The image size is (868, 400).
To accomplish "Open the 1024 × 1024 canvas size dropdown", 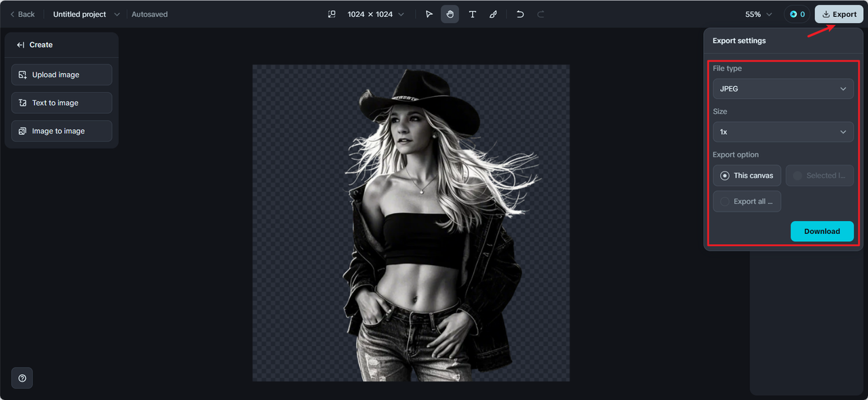I will (376, 14).
